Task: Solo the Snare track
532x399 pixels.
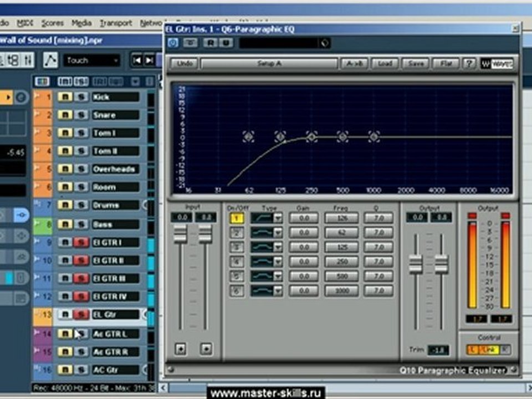Action: [81, 115]
